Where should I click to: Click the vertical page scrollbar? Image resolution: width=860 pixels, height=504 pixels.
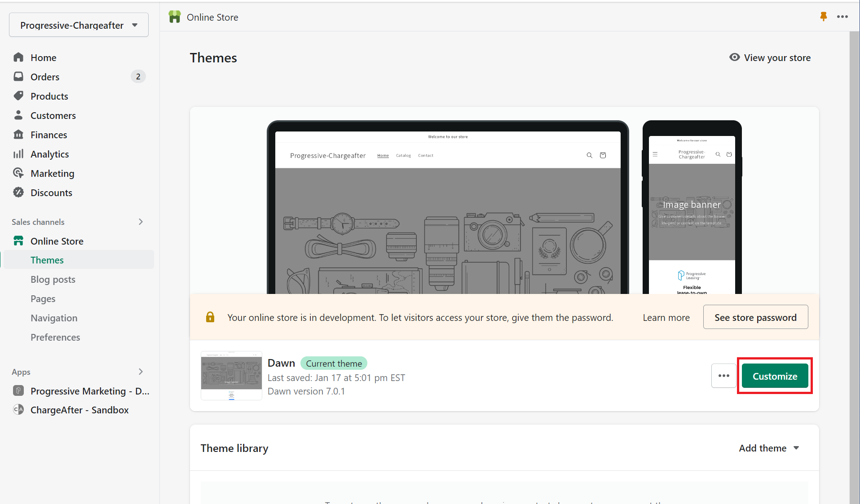854,267
